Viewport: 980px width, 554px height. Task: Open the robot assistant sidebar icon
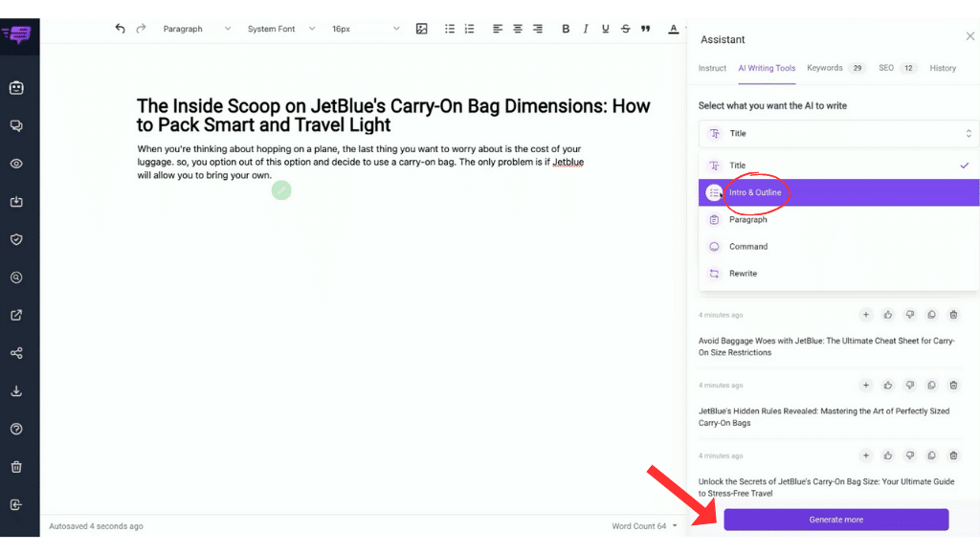[x=17, y=88]
